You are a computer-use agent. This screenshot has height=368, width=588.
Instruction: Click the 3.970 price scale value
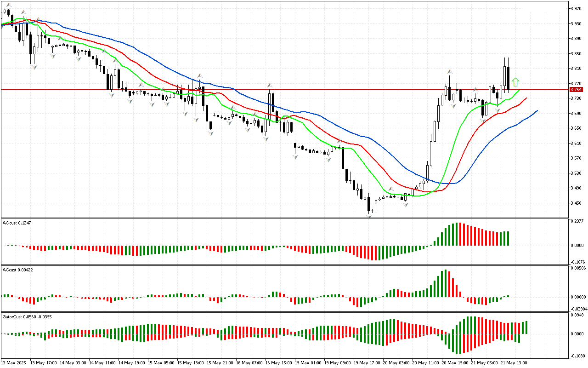(576, 8)
